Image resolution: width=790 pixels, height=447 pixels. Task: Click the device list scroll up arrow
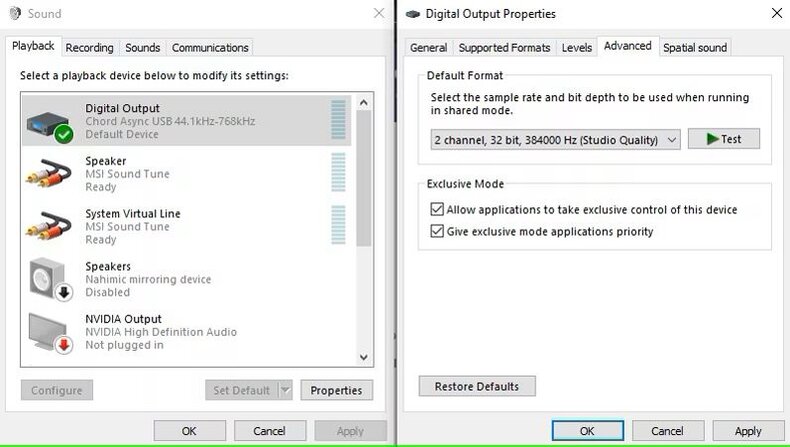pyautogui.click(x=364, y=103)
